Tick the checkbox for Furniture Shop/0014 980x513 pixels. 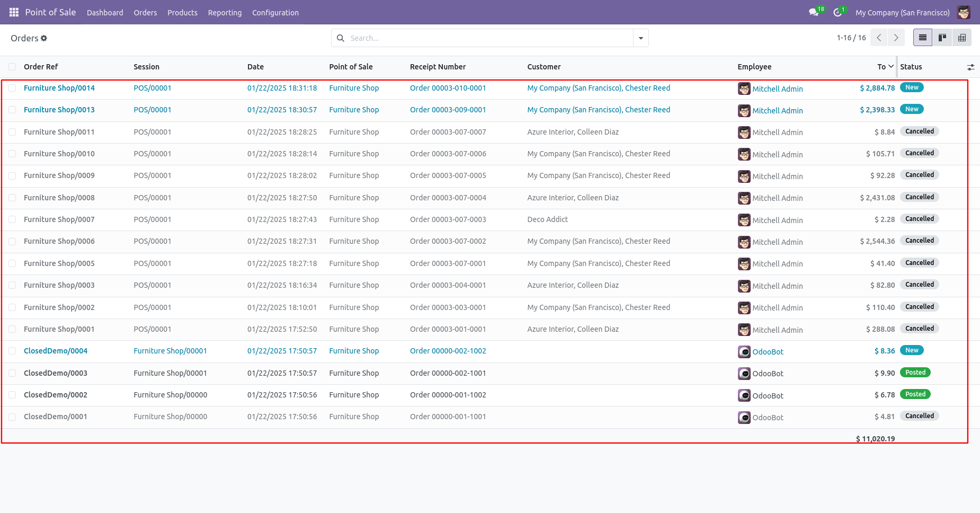(x=12, y=88)
